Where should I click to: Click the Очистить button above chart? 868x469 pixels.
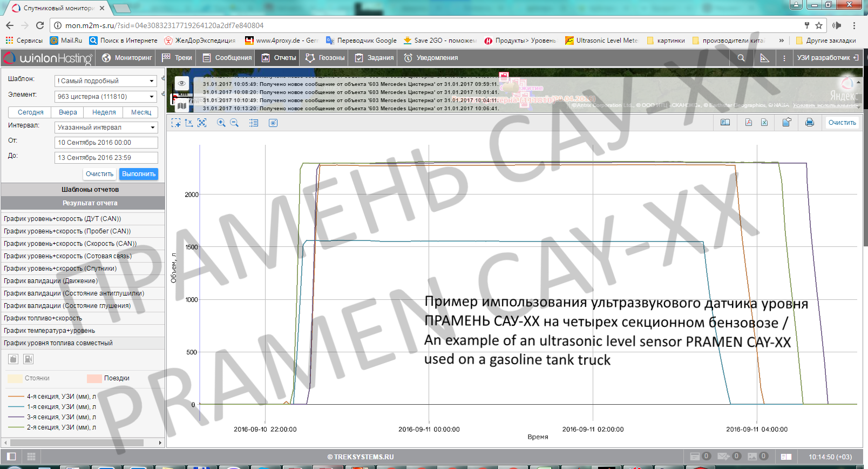[842, 123]
